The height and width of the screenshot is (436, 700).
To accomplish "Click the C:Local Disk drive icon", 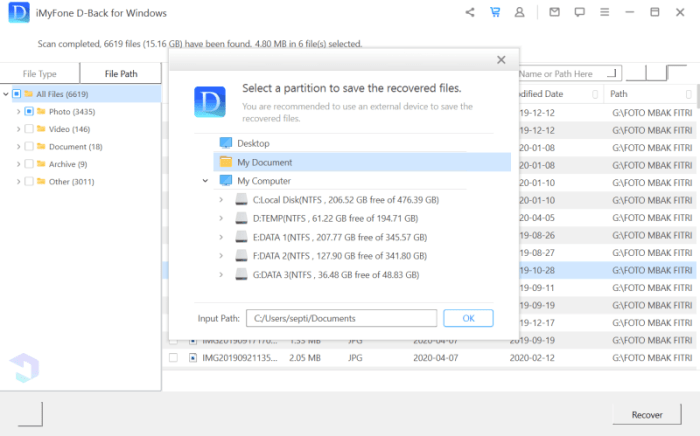I will click(x=241, y=199).
